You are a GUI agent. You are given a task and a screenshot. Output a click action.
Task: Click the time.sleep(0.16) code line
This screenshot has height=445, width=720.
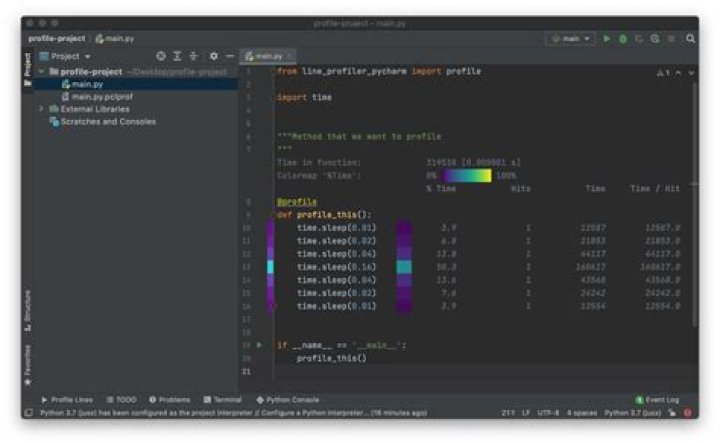click(337, 267)
